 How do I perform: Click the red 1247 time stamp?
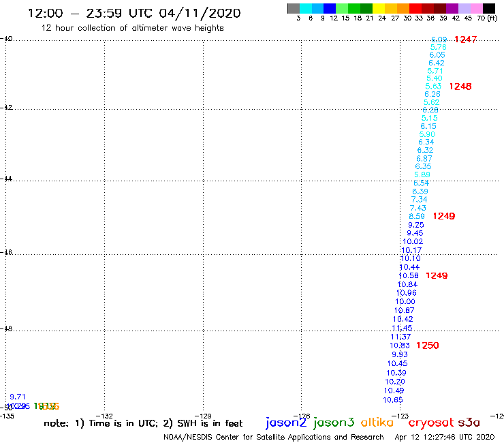(465, 40)
